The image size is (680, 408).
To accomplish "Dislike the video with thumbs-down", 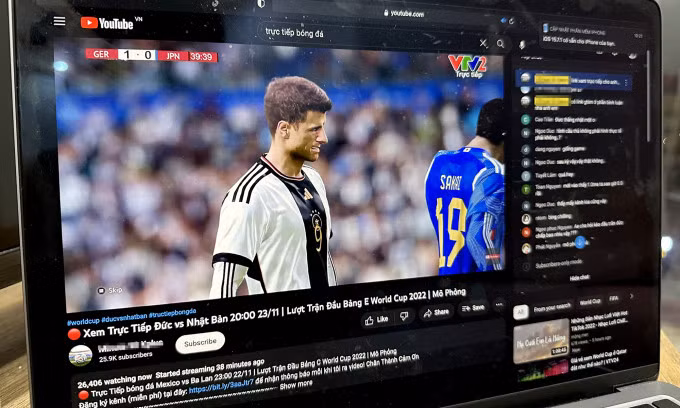I will coord(404,316).
